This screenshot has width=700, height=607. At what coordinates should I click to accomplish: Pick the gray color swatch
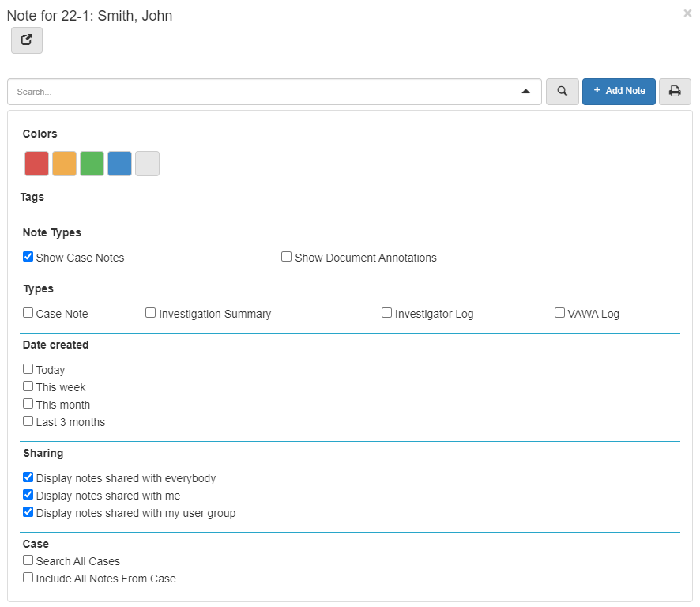(x=148, y=164)
